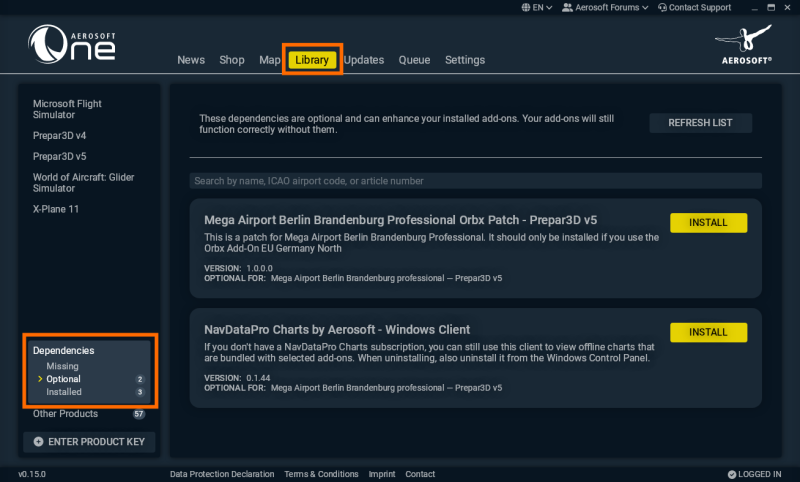Viewport: 800px width, 482px height.
Task: Click the Aerosoft One logo
Action: 71,44
